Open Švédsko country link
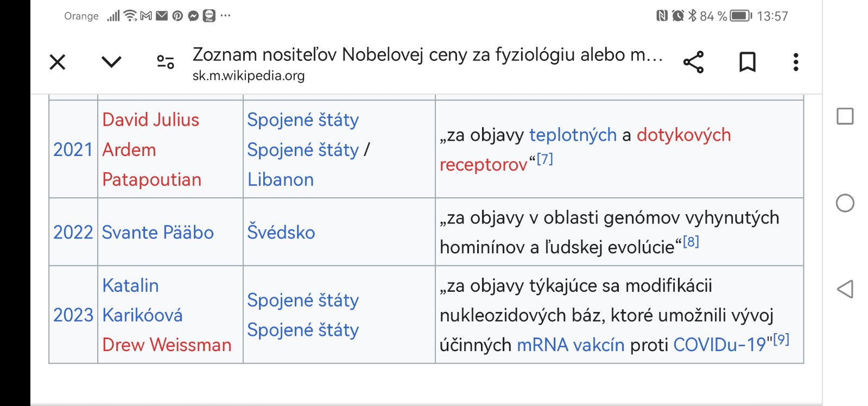Viewport: 868px width, 406px height. tap(281, 232)
